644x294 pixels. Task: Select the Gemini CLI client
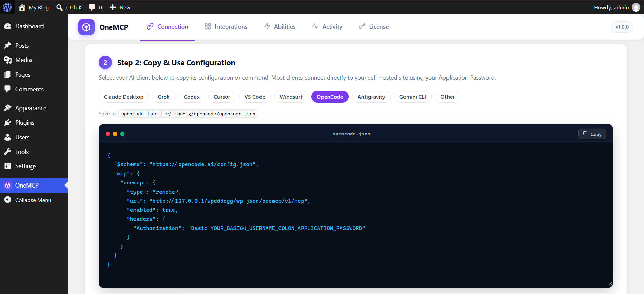(413, 97)
